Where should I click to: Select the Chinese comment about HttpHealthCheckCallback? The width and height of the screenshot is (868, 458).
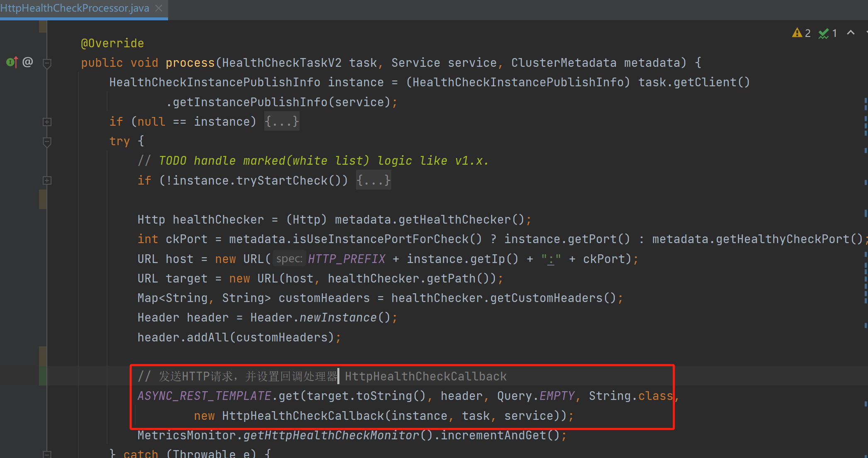322,376
